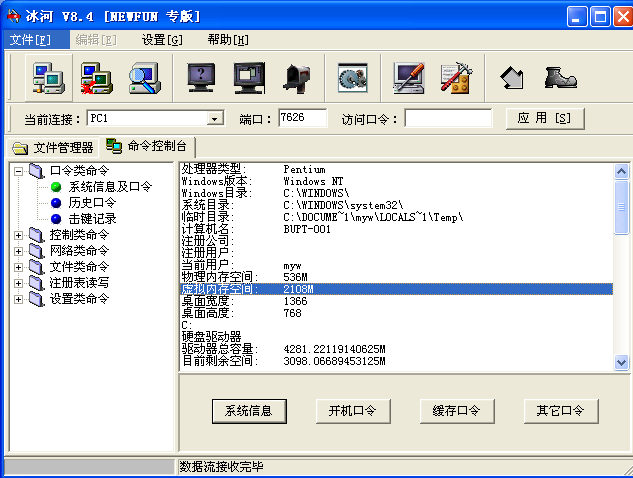Expand the 控制类命令 tree node
The height and width of the screenshot is (478, 633).
pos(18,235)
